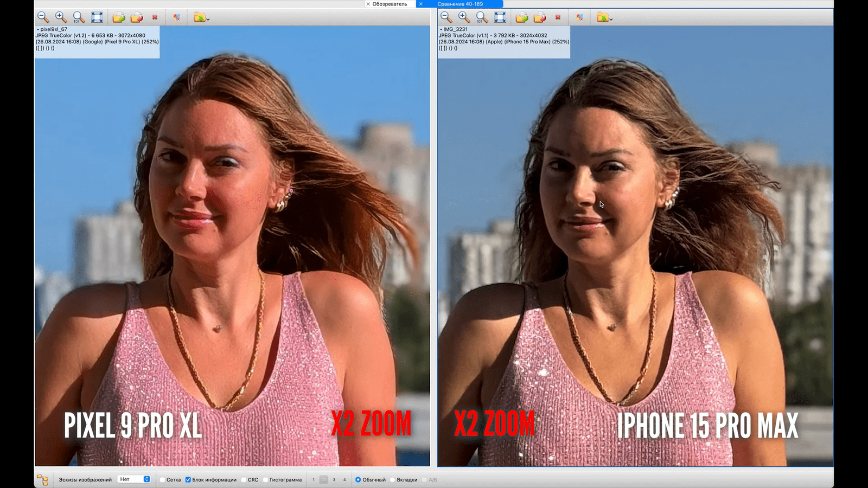Delete the IMG_3231 image with red X
Image resolution: width=868 pixels, height=488 pixels.
(x=558, y=17)
